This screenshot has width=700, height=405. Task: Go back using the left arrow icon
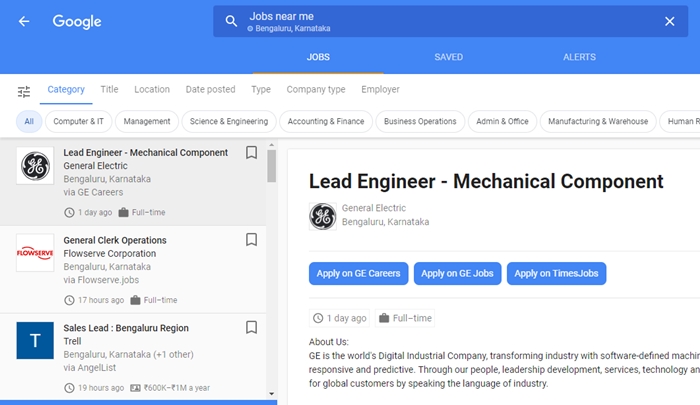[24, 21]
